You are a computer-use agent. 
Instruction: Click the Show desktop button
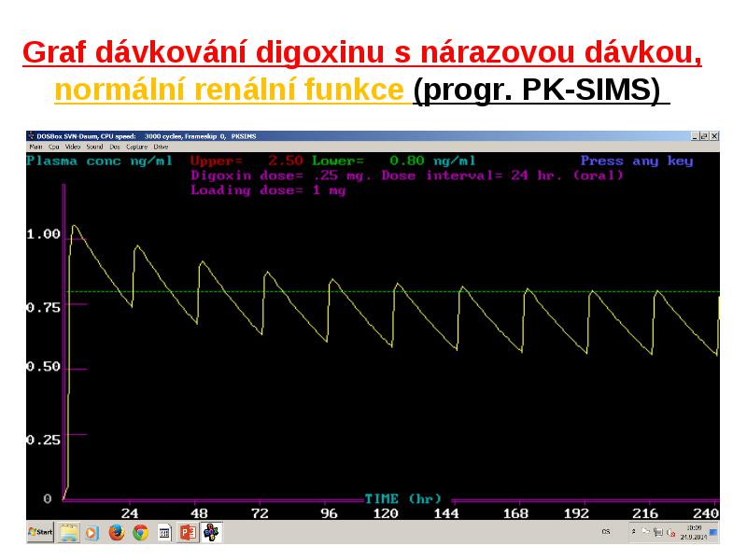tap(713, 532)
